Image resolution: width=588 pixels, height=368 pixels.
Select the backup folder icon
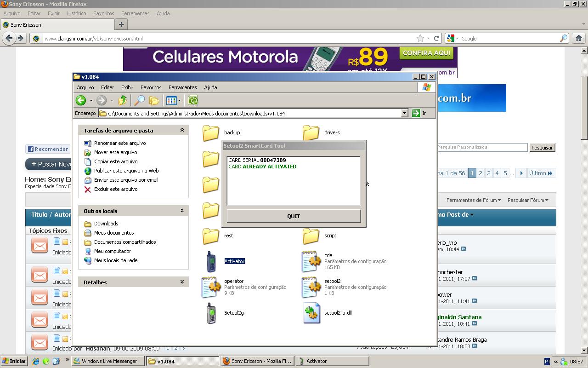click(x=211, y=132)
